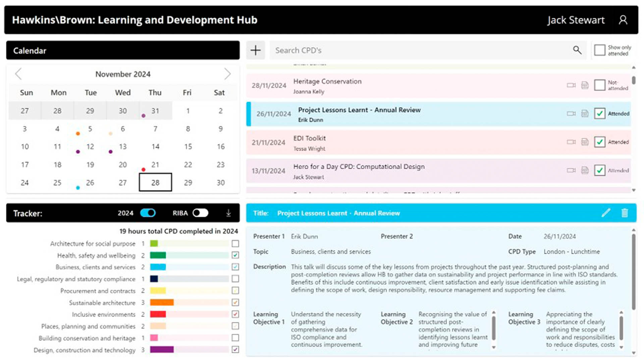
Task: Delete CPD using the trash icon
Action: [x=625, y=213]
